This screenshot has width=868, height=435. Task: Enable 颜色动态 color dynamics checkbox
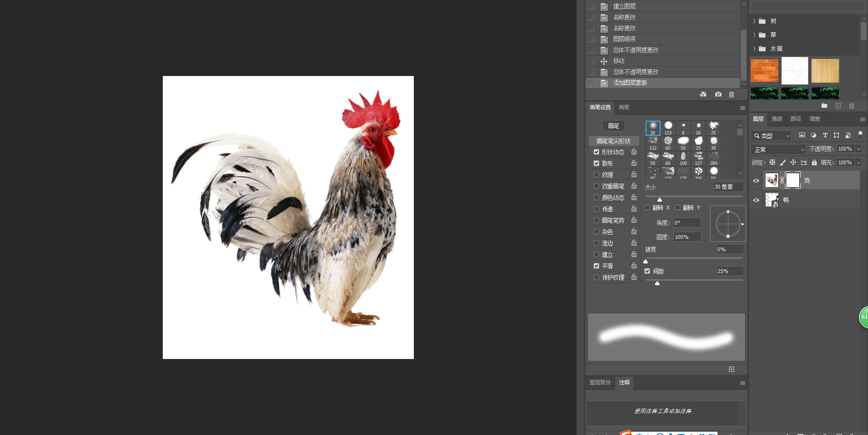pos(597,198)
